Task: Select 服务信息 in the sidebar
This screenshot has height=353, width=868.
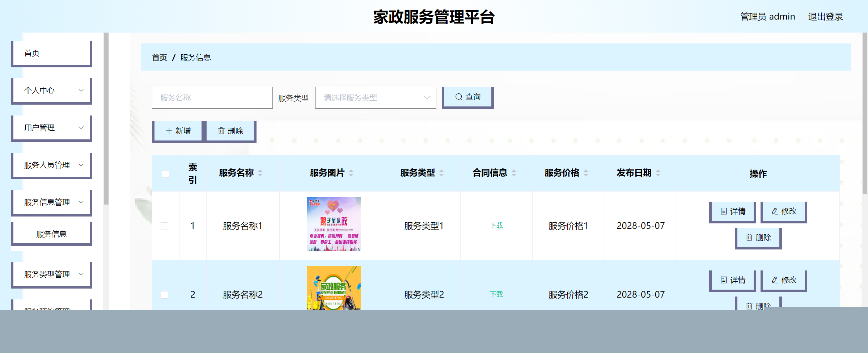Action: [x=51, y=234]
